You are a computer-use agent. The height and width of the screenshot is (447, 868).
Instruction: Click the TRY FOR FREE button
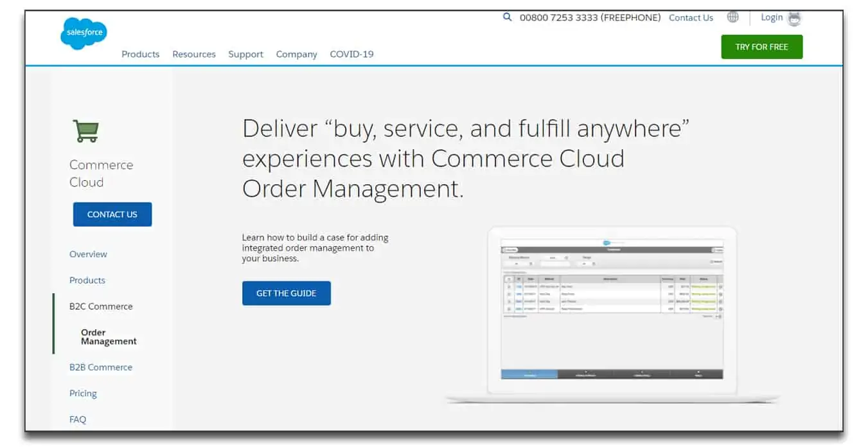click(762, 47)
